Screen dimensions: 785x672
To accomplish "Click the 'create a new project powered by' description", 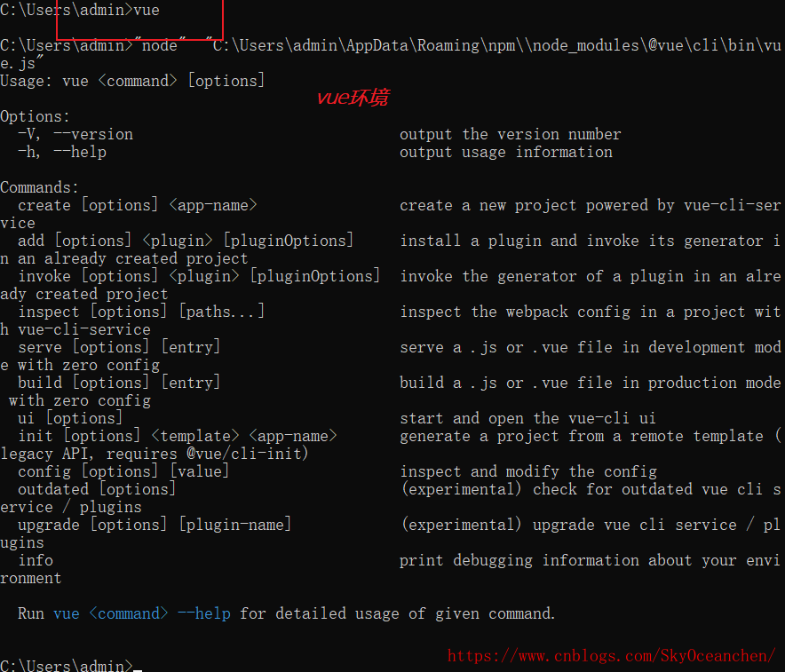I will pos(537,205).
